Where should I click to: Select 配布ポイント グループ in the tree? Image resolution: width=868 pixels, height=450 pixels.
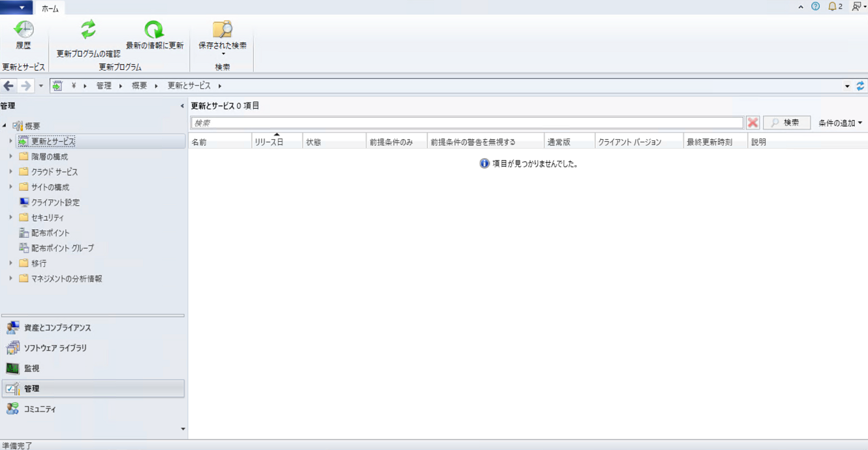[x=62, y=248]
